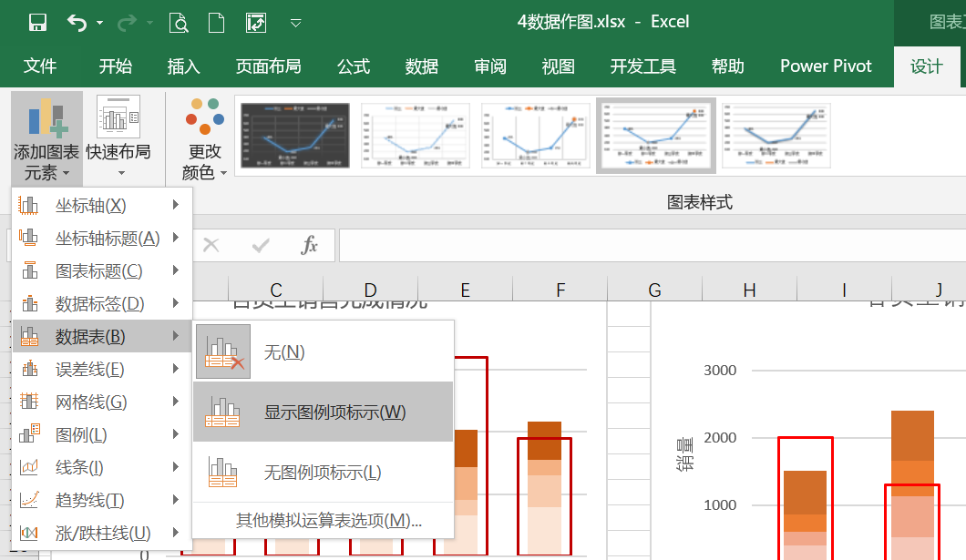The height and width of the screenshot is (560, 966).
Task: Switch to the 插入 ribbon tab
Action: pyautogui.click(x=183, y=66)
